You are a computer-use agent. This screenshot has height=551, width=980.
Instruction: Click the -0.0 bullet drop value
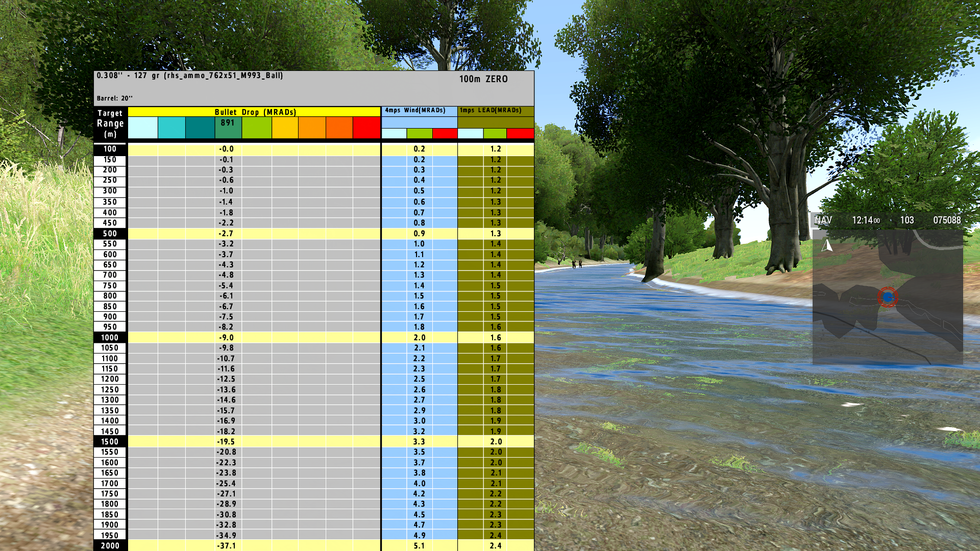227,149
